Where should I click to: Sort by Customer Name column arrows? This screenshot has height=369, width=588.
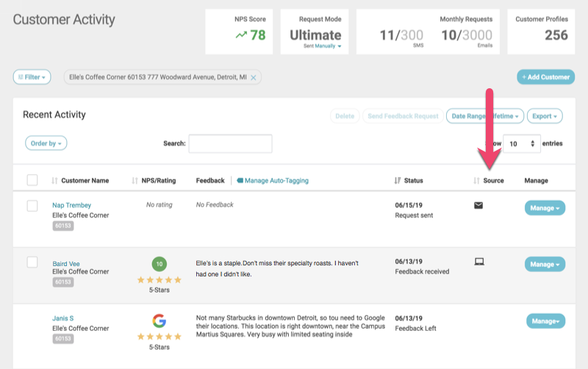(x=55, y=181)
